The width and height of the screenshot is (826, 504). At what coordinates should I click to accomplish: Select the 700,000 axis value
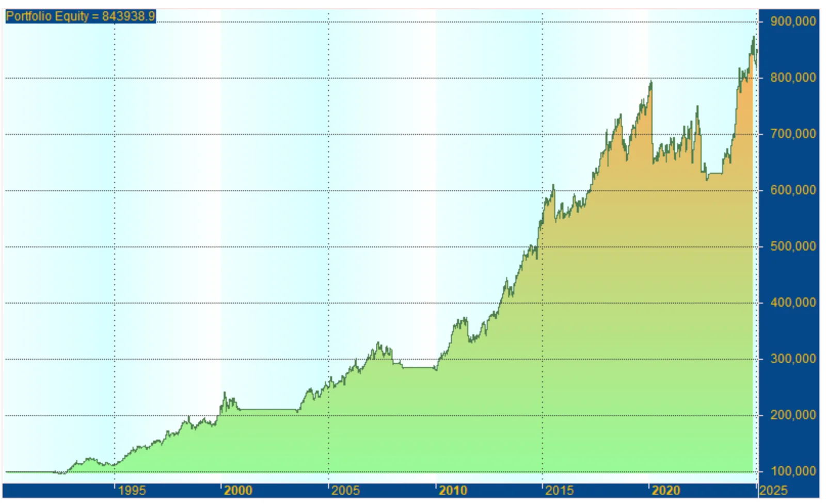793,134
